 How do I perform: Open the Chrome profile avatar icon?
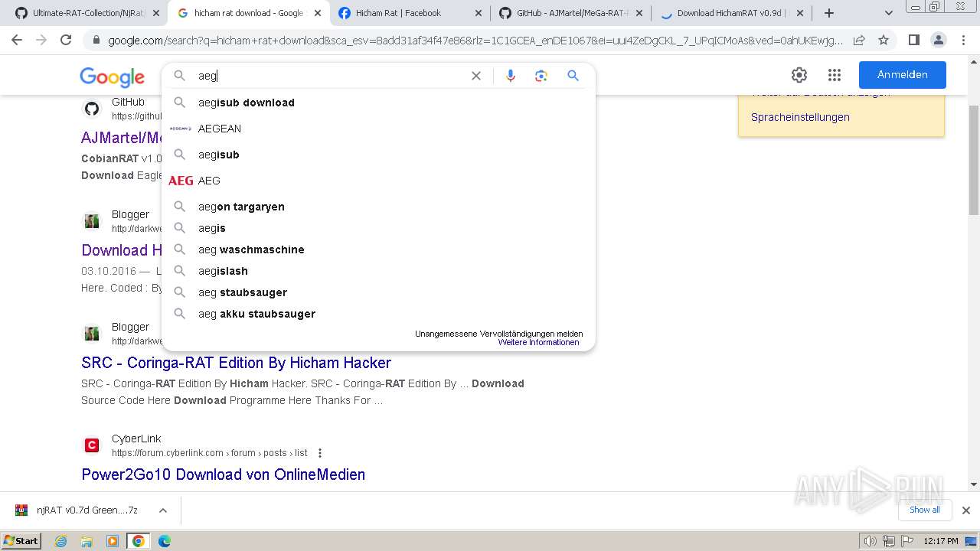pyautogui.click(x=938, y=40)
